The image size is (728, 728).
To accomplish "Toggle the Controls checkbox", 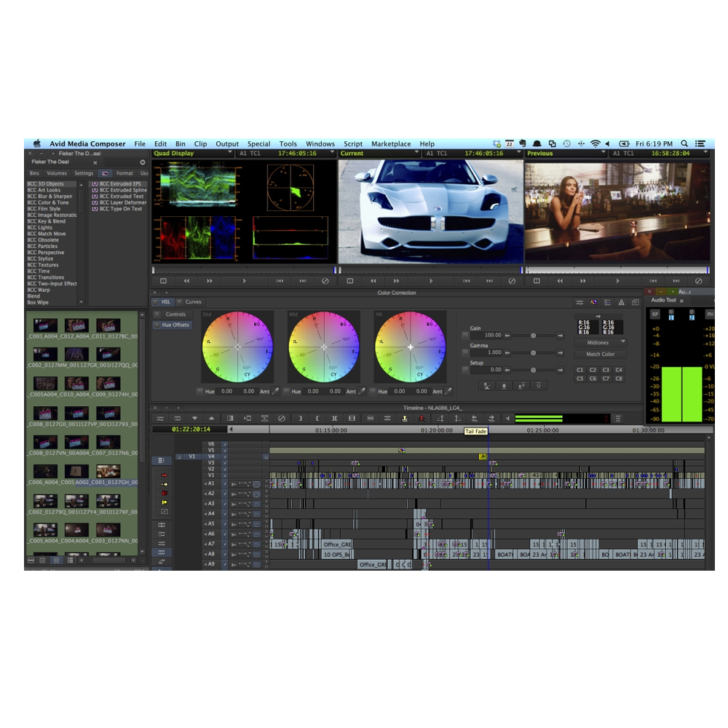I will coord(157,314).
